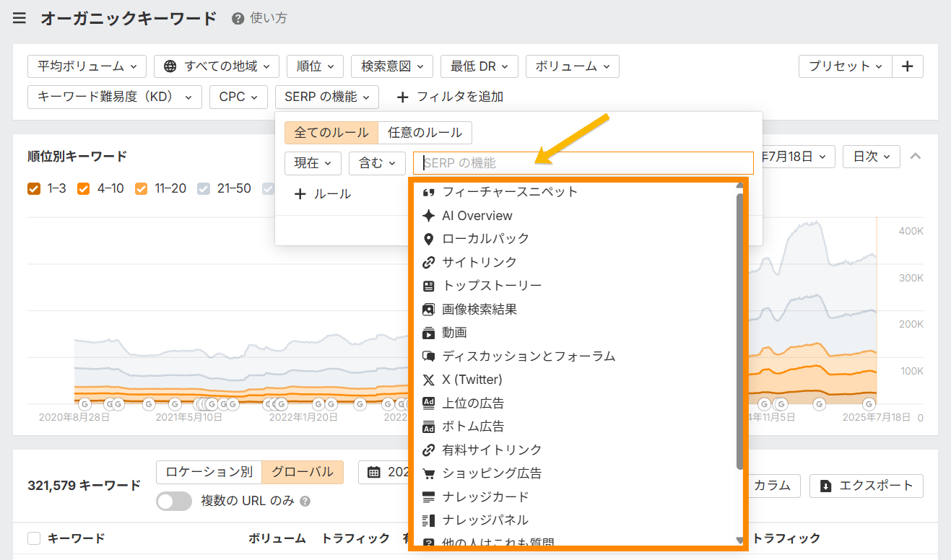Image resolution: width=951 pixels, height=560 pixels.
Task: Open the 日次 frequency dropdown
Action: (x=871, y=156)
